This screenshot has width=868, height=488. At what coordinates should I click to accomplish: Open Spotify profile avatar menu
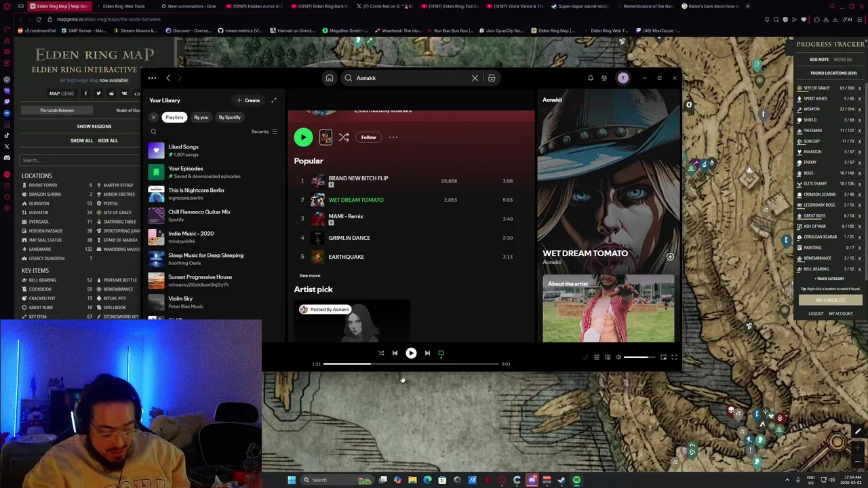(x=623, y=78)
